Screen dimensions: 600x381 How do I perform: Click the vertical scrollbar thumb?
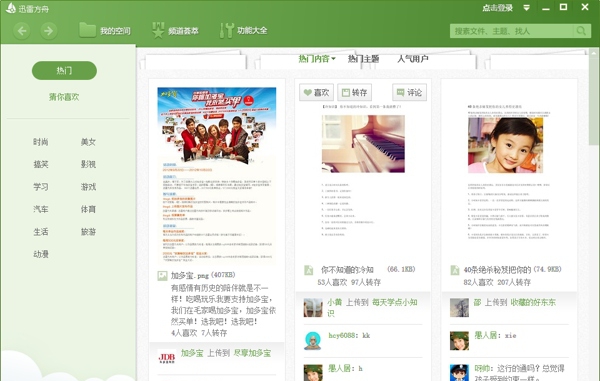click(594, 97)
